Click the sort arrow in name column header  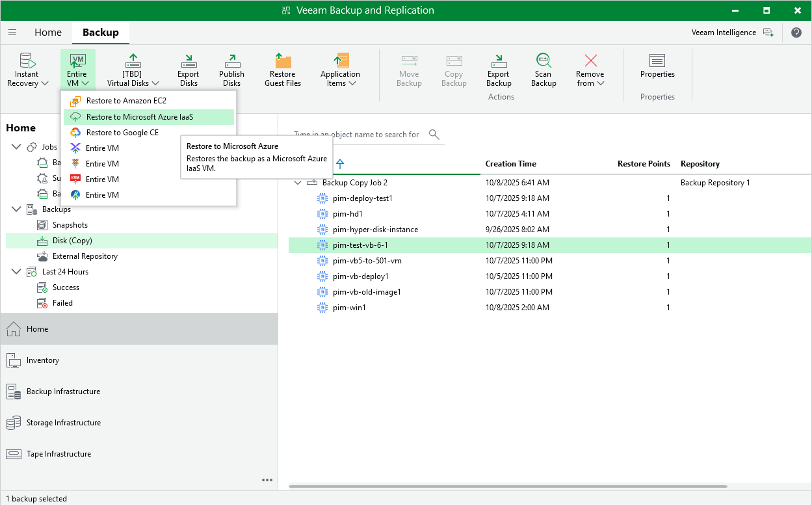pos(340,164)
